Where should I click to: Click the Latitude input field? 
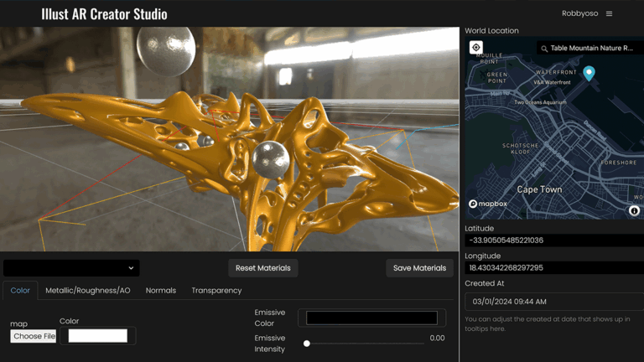(554, 240)
